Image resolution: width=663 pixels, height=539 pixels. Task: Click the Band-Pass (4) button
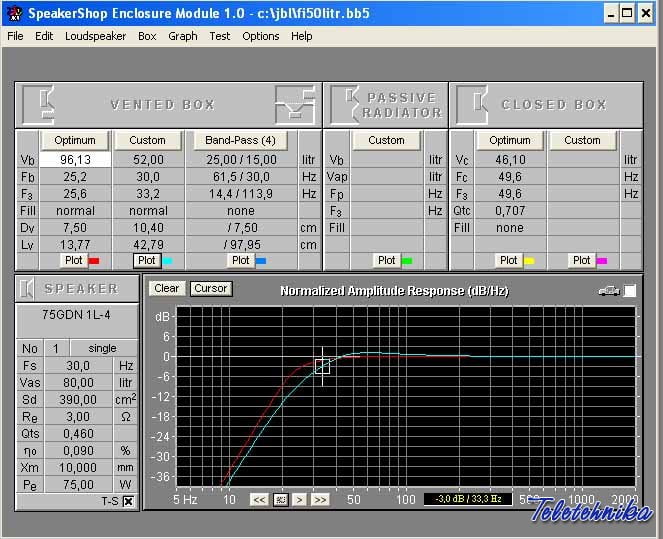tap(240, 140)
